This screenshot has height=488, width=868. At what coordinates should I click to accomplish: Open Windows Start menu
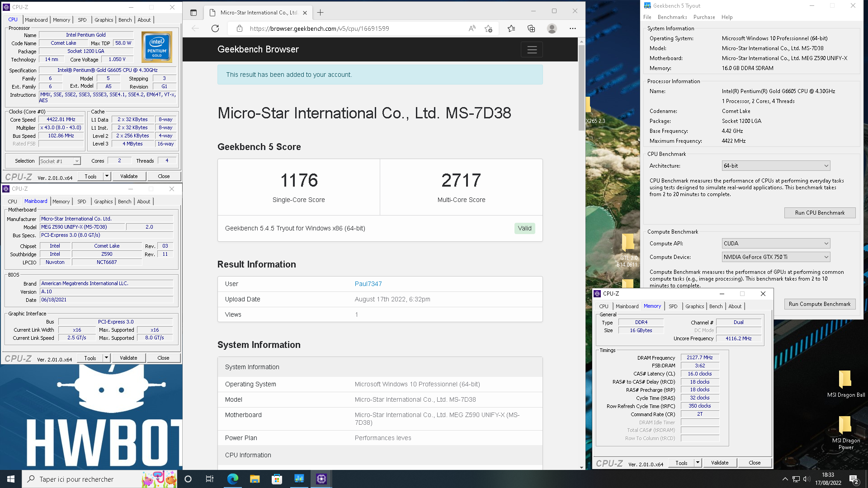tap(11, 479)
